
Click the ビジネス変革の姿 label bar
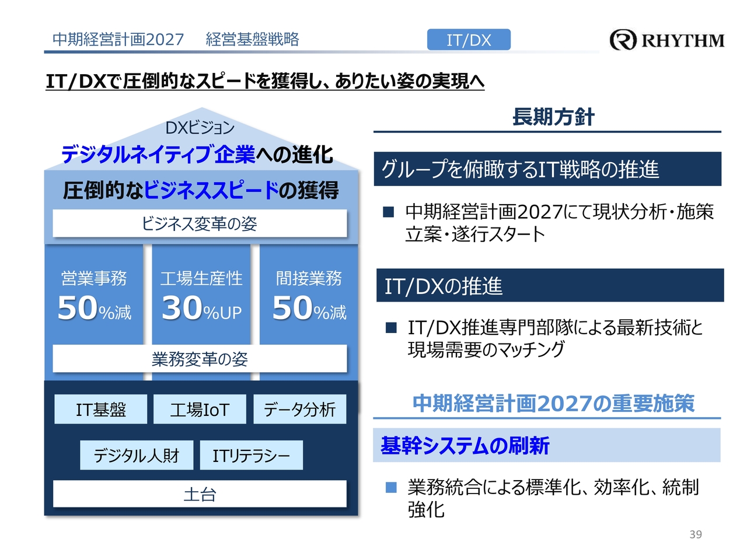200,223
